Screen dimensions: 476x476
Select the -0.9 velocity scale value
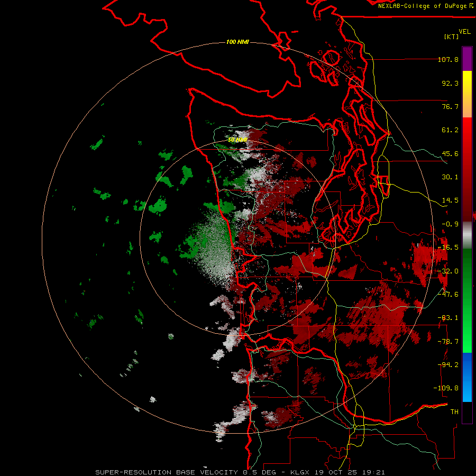[x=450, y=224]
